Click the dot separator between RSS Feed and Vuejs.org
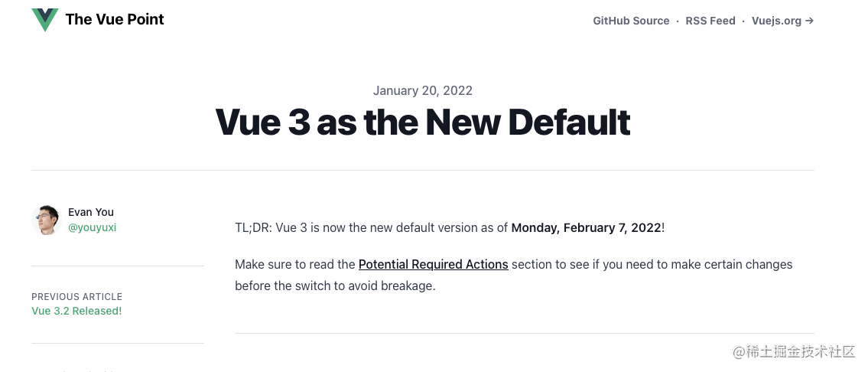 point(743,21)
